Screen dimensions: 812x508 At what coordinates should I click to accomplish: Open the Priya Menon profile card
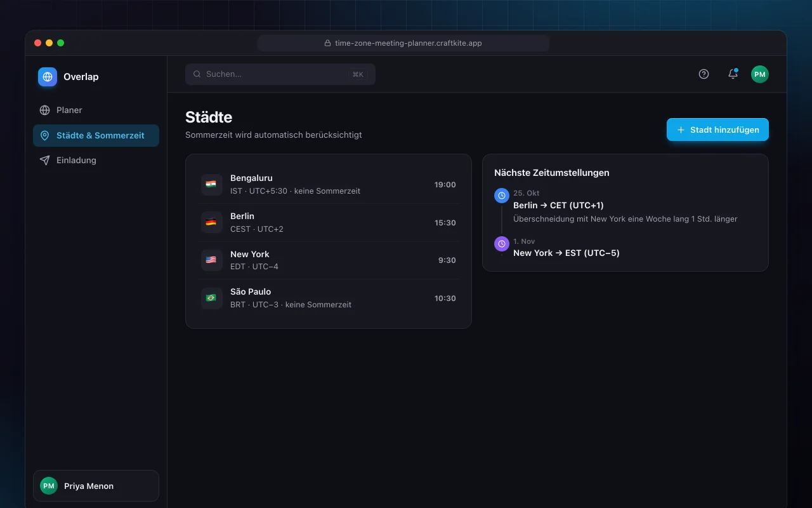96,486
